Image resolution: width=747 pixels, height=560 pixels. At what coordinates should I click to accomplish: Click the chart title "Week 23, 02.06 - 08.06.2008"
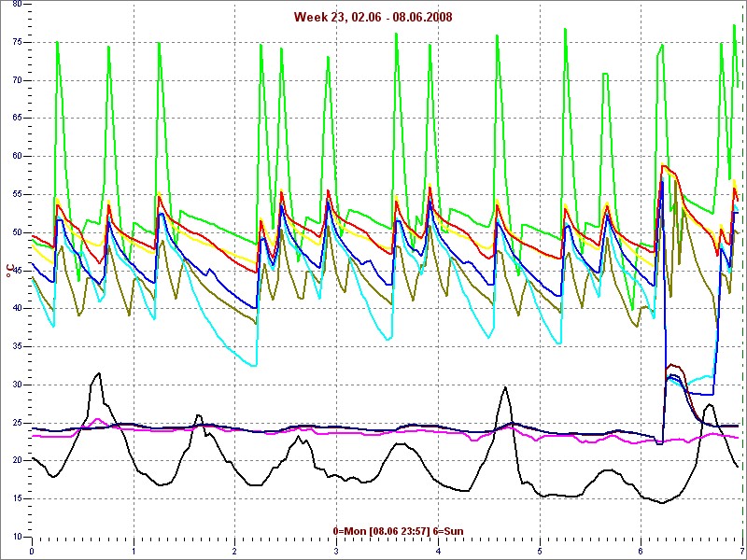[373, 17]
